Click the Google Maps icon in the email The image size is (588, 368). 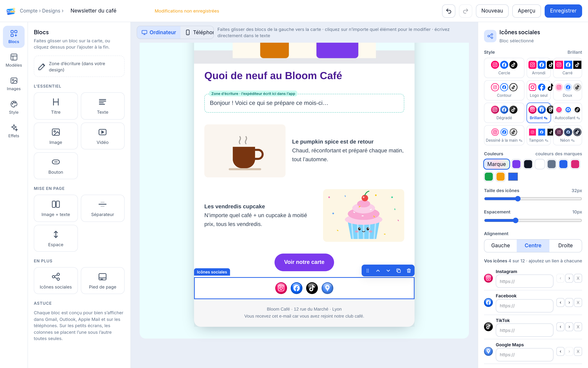[327, 288]
